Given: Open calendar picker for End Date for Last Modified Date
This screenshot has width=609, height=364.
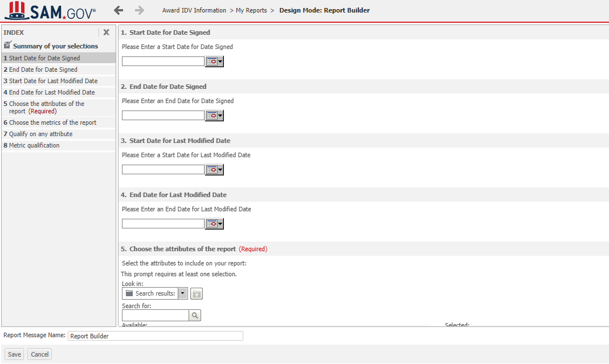Looking at the screenshot, I should (211, 223).
